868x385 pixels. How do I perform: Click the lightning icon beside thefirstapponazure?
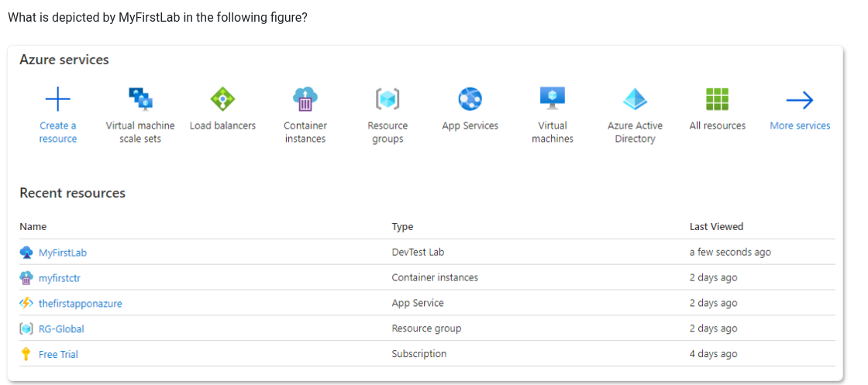(x=26, y=303)
